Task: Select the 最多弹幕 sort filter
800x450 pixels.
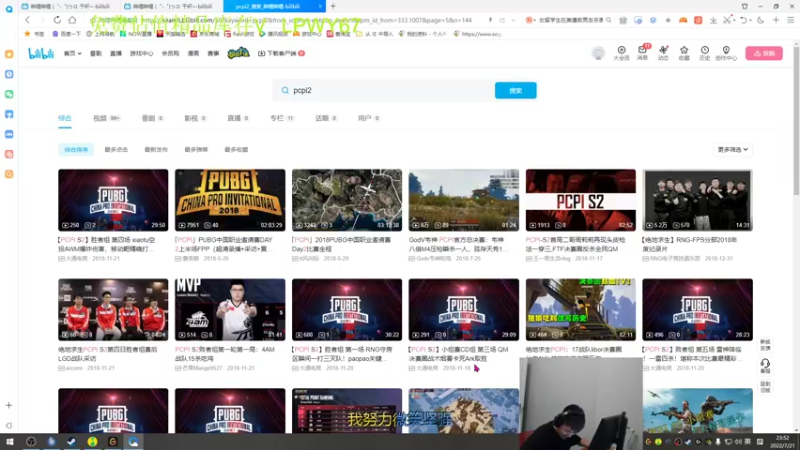Action: tap(196, 149)
